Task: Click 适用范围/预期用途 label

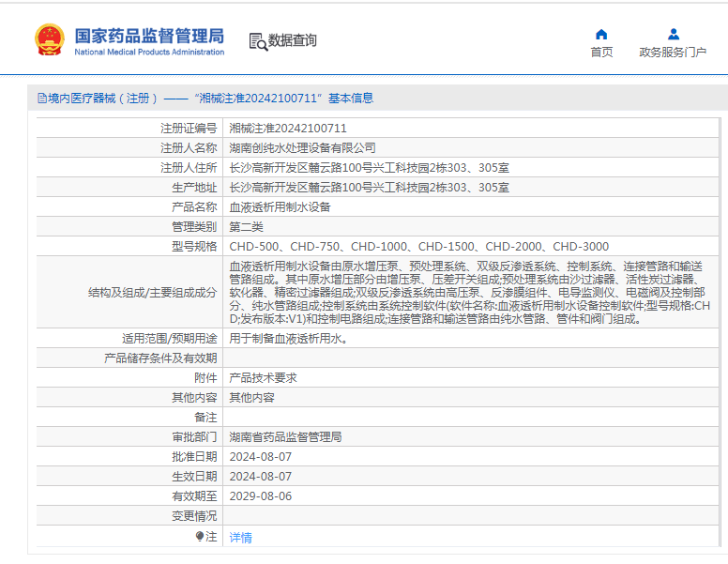Action: pos(170,338)
